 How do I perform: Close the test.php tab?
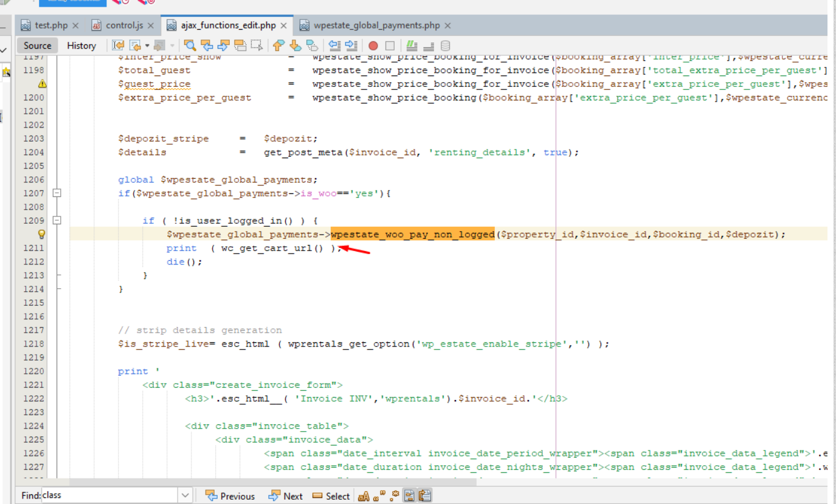[x=75, y=26]
